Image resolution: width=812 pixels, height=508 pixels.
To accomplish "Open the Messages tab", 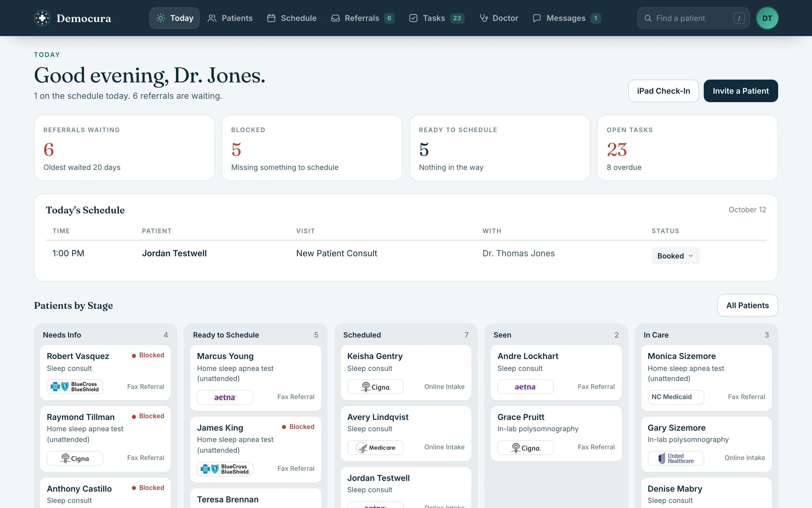I will pyautogui.click(x=567, y=18).
